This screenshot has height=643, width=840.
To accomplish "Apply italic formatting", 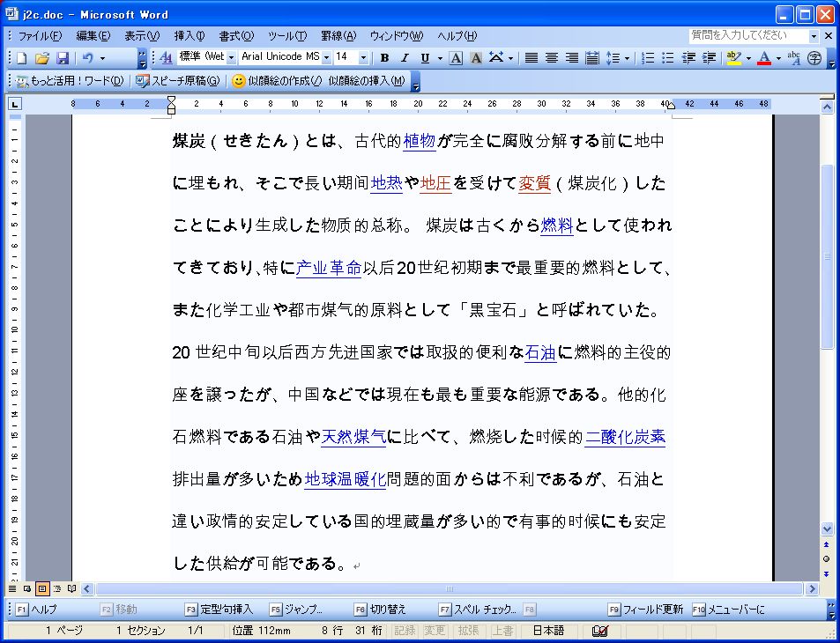I will (x=405, y=58).
